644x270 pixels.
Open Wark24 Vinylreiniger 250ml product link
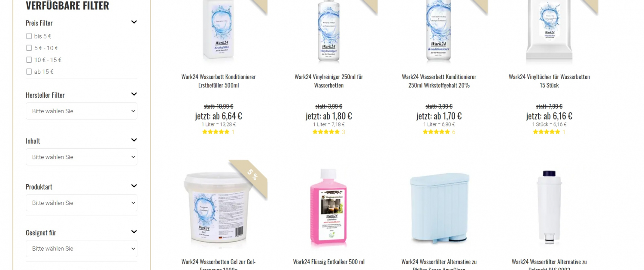coord(329,81)
